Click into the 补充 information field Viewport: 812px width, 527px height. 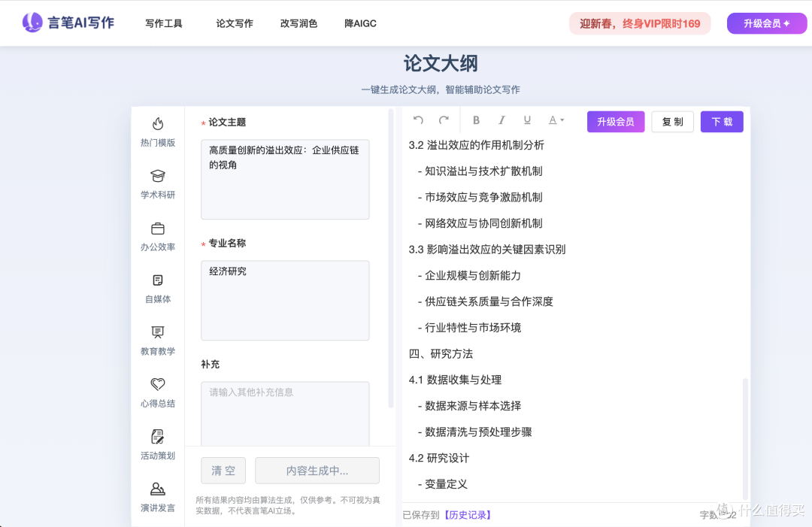tap(286, 413)
